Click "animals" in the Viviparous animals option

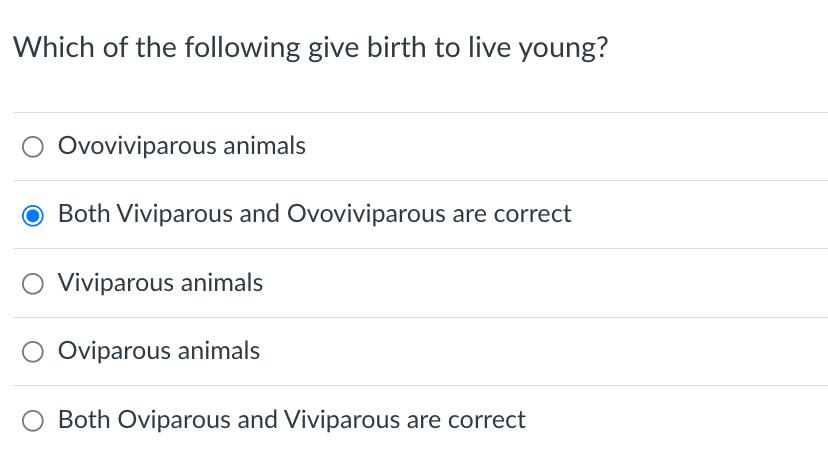(x=222, y=283)
